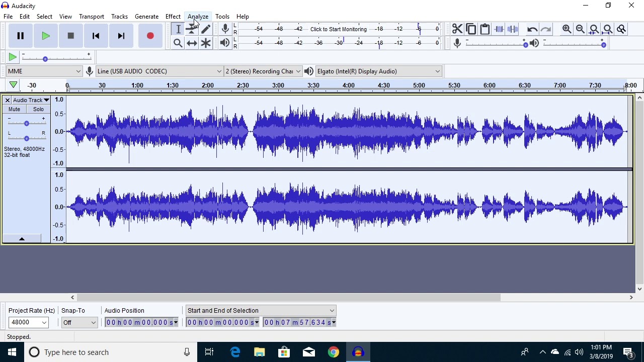Click the Zoom In magnifier icon
Screen dimensions: 644x362
[x=567, y=29]
